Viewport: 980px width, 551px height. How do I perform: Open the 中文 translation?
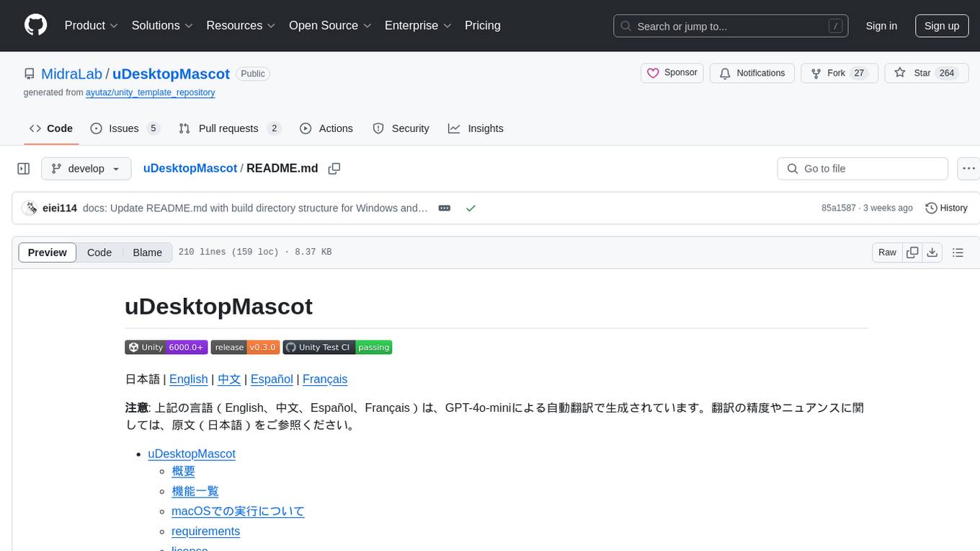click(229, 379)
